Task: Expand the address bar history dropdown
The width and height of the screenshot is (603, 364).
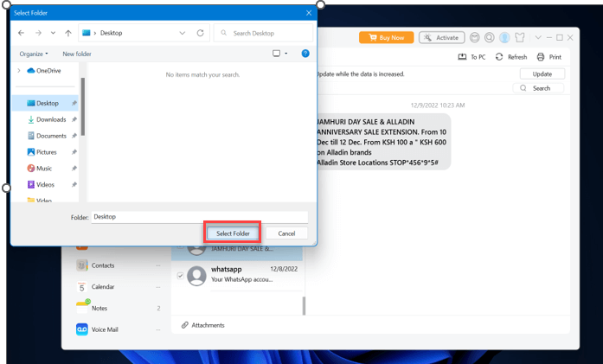Action: click(x=182, y=33)
